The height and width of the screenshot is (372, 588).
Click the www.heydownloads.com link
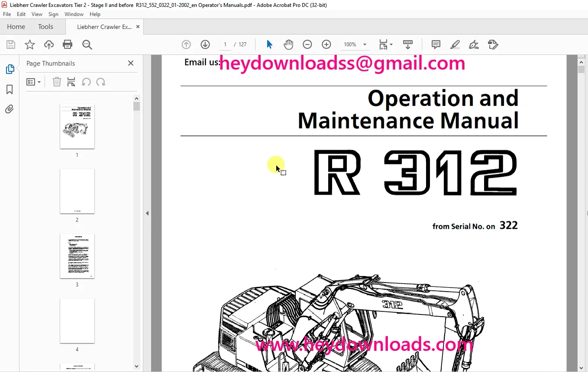[x=364, y=345]
